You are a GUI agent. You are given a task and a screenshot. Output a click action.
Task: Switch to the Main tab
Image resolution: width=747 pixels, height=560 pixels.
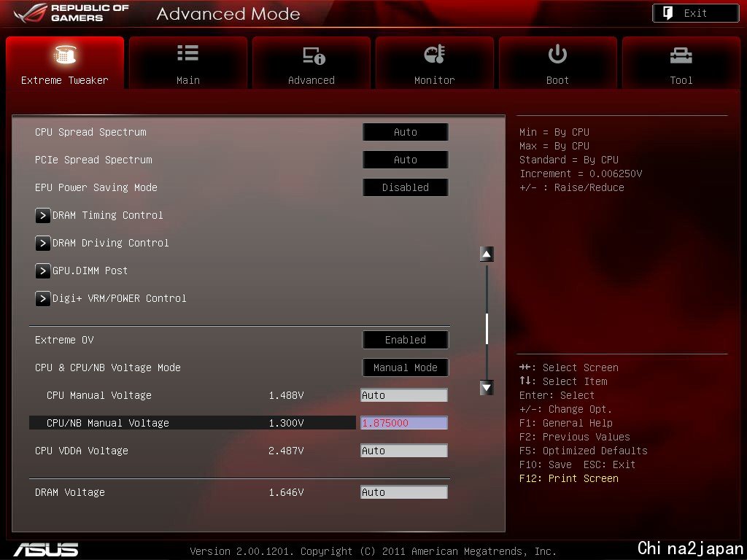coord(187,63)
